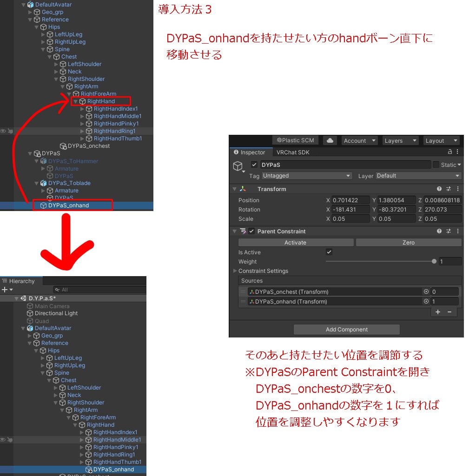Toggle the Is Active checkbox
The width and height of the screenshot is (476, 476).
329,252
